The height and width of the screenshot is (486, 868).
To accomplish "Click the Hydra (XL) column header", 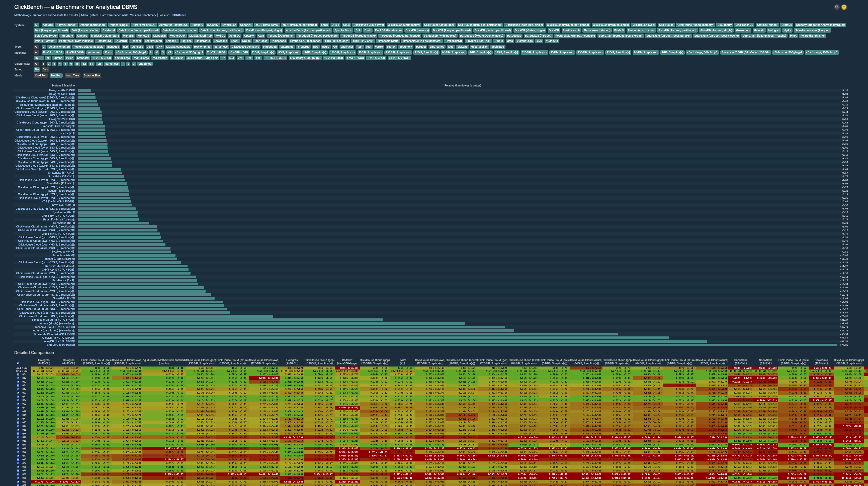I will pos(402,361).
